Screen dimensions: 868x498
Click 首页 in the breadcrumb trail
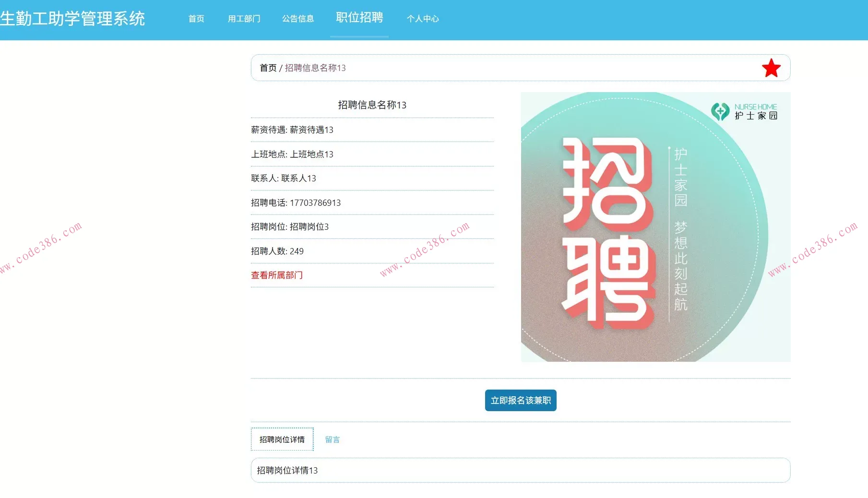[267, 68]
